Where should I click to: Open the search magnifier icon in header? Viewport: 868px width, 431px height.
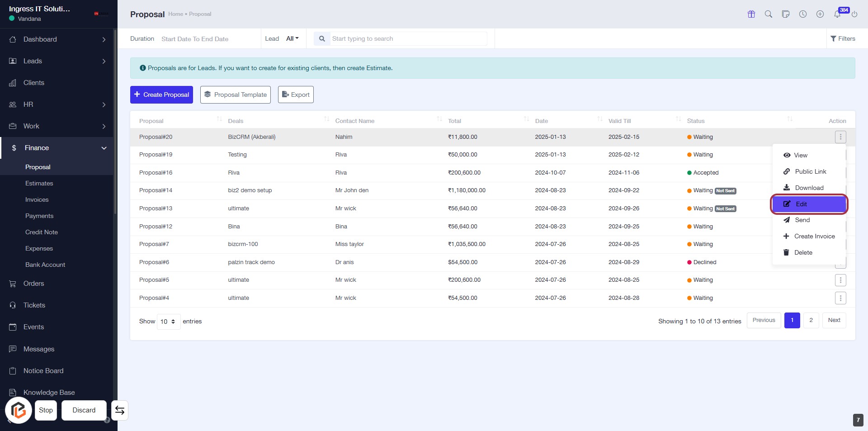coord(769,14)
